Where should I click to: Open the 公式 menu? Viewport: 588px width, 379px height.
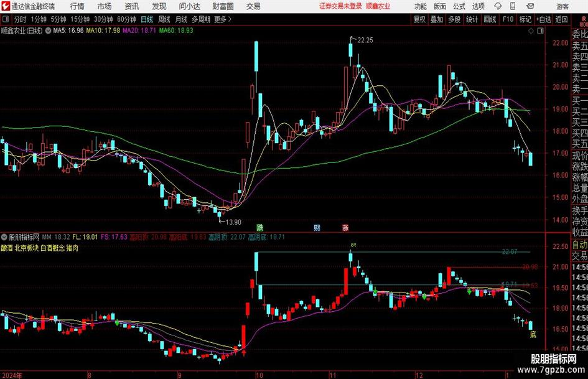point(459,6)
